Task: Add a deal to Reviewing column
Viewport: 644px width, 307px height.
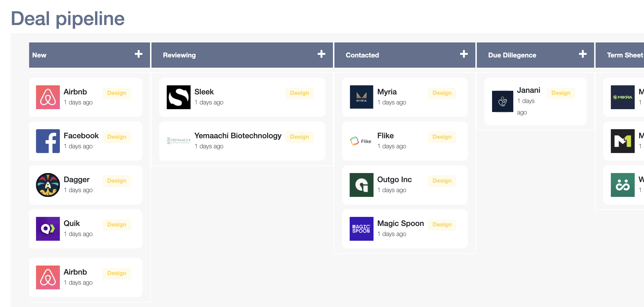Action: 321,54
